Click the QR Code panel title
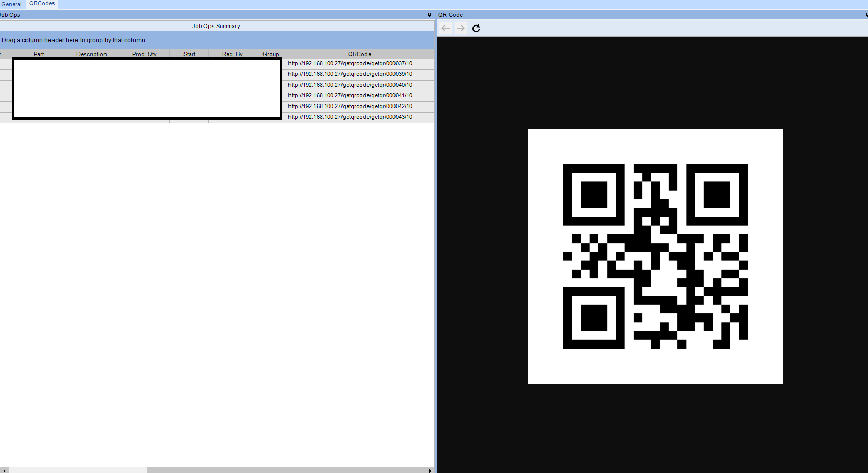The height and width of the screenshot is (473, 868). click(x=451, y=15)
